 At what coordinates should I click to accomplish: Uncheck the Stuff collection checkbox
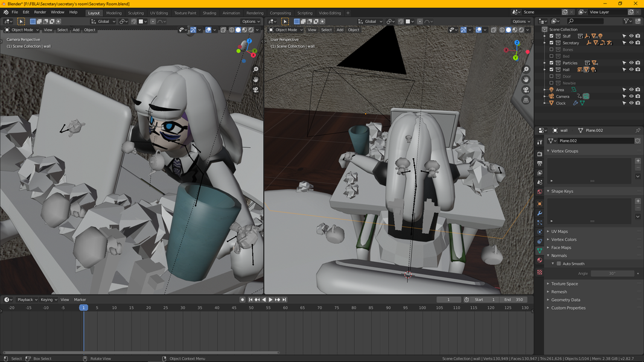552,36
